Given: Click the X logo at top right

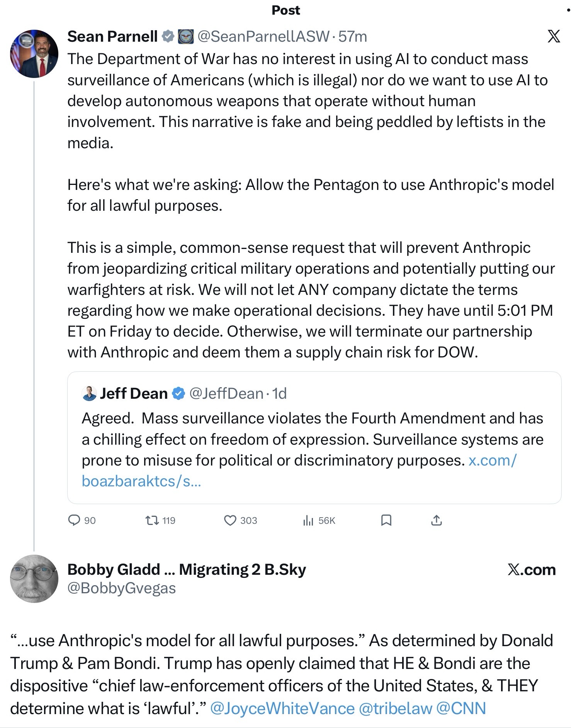Looking at the screenshot, I should pos(554,37).
